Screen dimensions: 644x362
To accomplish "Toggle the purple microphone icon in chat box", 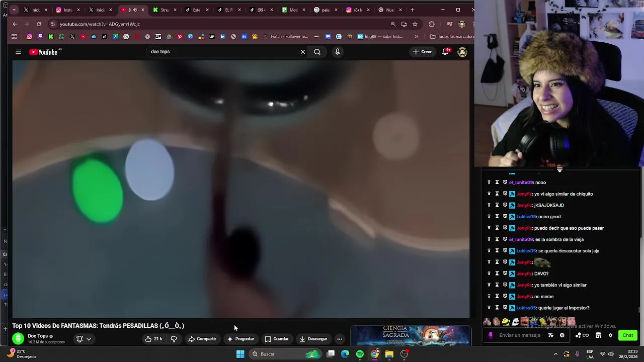I will coord(491,335).
